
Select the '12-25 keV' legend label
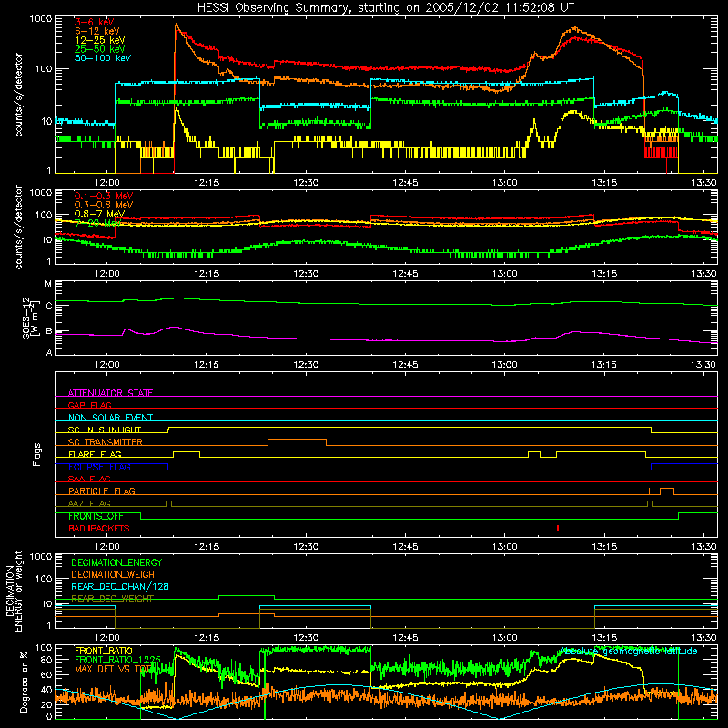pyautogui.click(x=99, y=40)
